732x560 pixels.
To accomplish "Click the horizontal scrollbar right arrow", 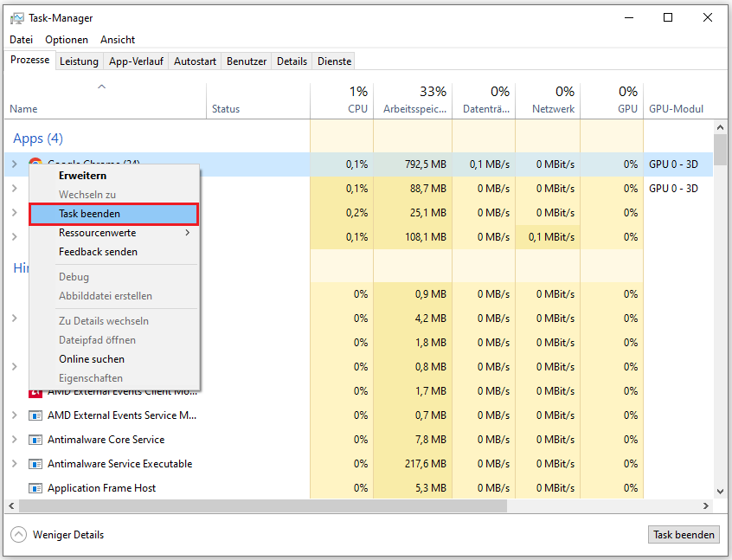I will pos(706,505).
